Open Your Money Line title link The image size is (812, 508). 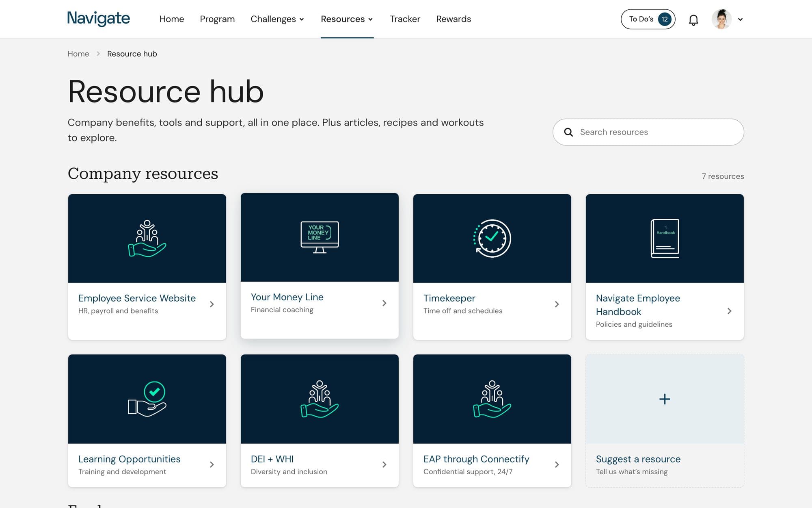pyautogui.click(x=287, y=297)
